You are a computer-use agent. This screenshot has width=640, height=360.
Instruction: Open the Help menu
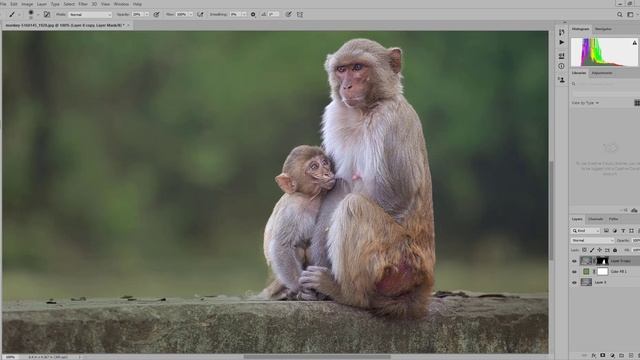tap(137, 4)
